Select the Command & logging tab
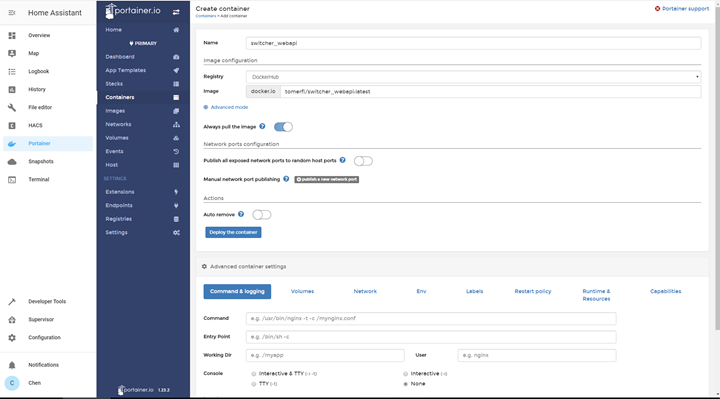This screenshot has width=720, height=399. [x=237, y=292]
